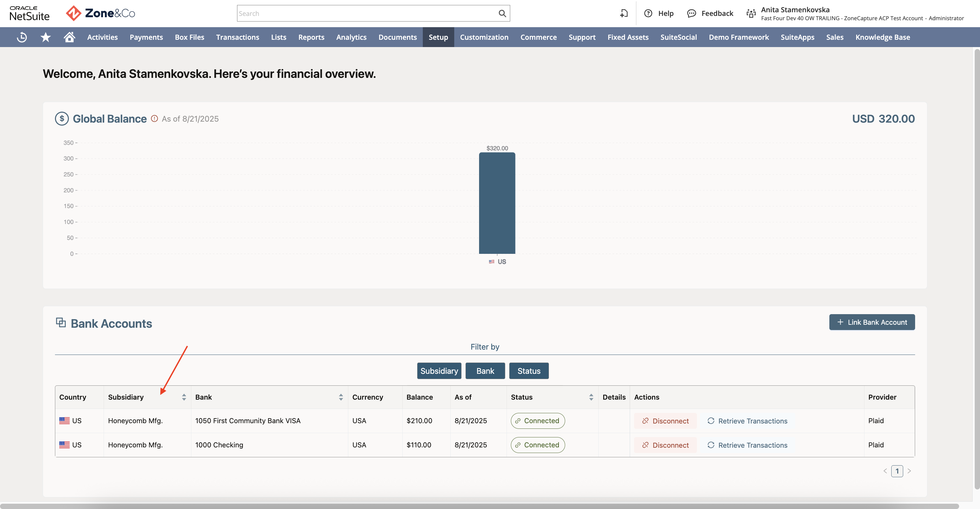Open the SuiteApps menu
This screenshot has width=980, height=509.
[x=797, y=37]
